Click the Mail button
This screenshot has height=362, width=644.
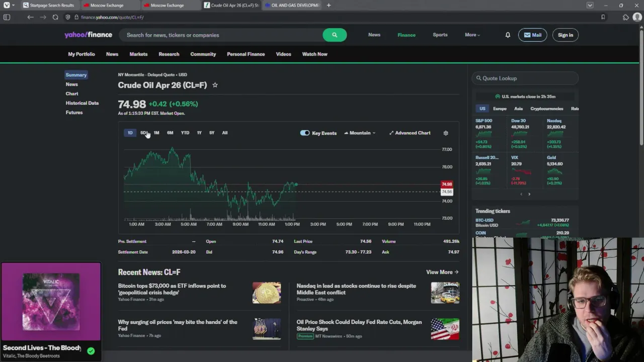[532, 35]
